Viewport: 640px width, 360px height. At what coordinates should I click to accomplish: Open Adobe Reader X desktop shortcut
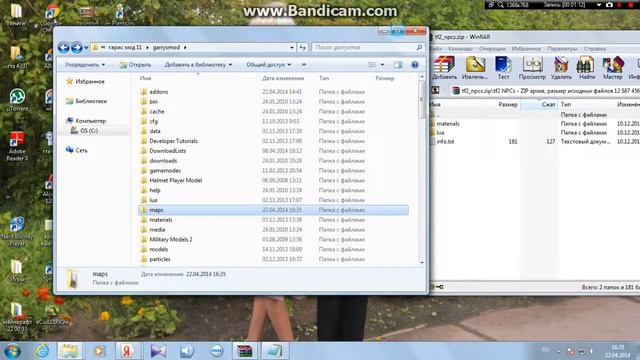(17, 146)
